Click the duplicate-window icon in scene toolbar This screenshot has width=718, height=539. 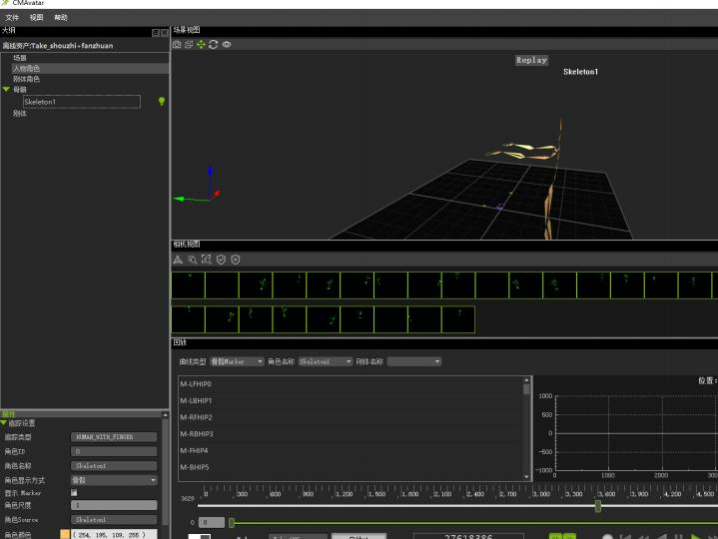pyautogui.click(x=189, y=44)
